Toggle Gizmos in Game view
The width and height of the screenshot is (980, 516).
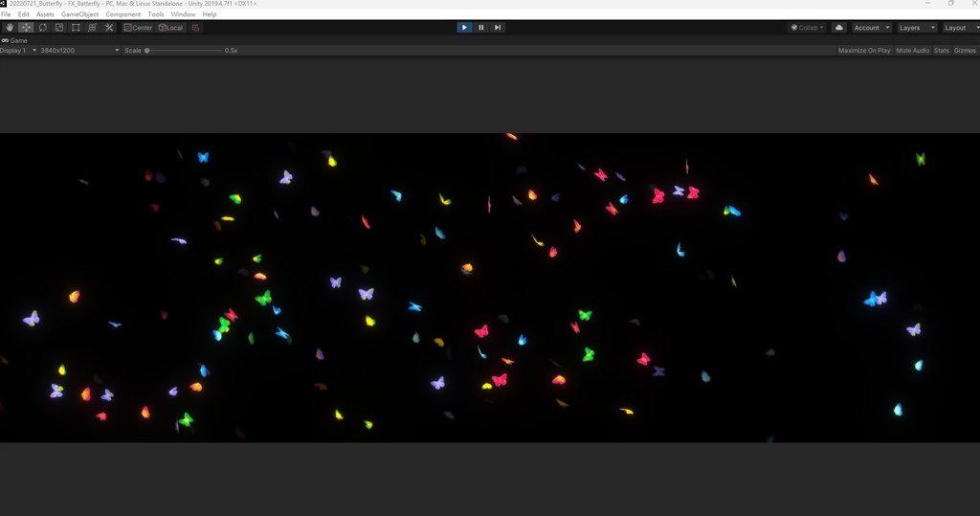click(x=965, y=51)
